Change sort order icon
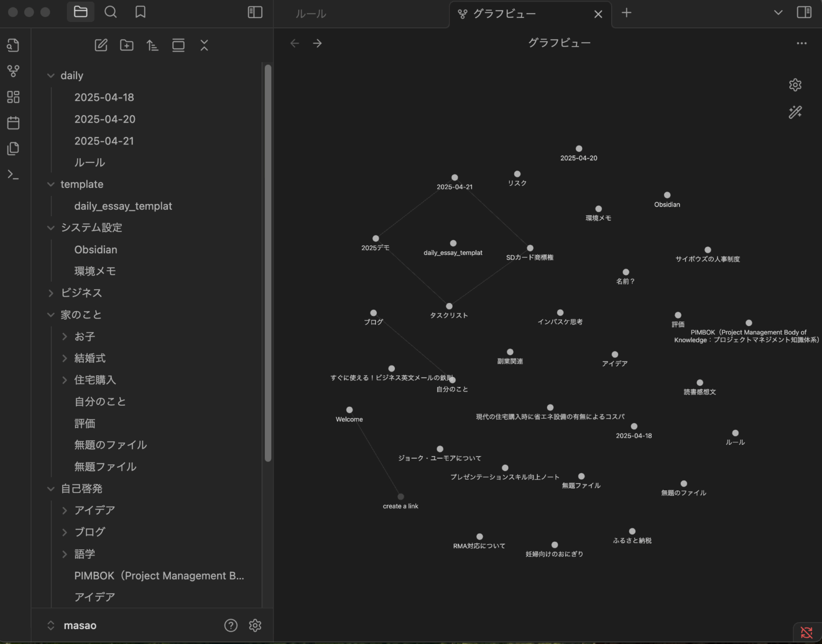Image resolution: width=822 pixels, height=644 pixels. pos(153,46)
